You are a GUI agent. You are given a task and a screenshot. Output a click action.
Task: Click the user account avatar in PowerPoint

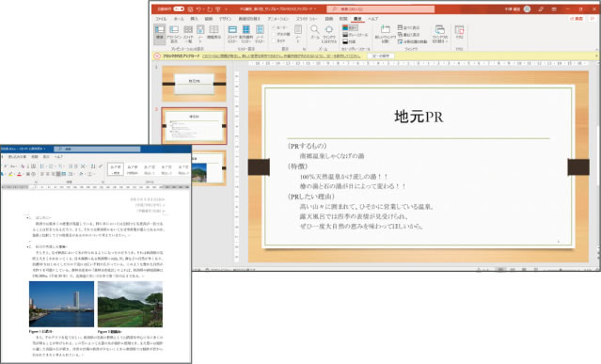528,8
